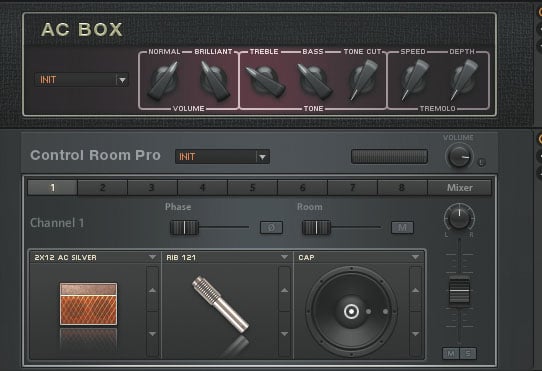Switch to channel tab 8
Viewport: 542px width, 371px height.
(x=402, y=187)
